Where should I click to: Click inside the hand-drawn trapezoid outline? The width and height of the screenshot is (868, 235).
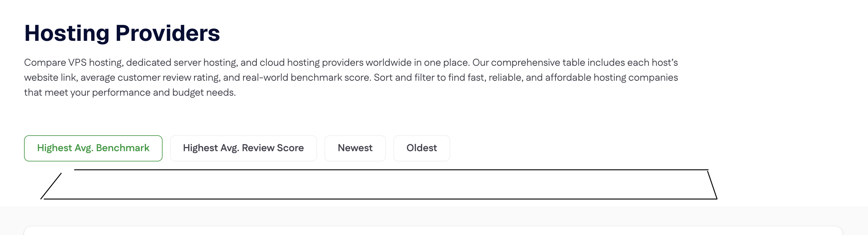coord(378,185)
